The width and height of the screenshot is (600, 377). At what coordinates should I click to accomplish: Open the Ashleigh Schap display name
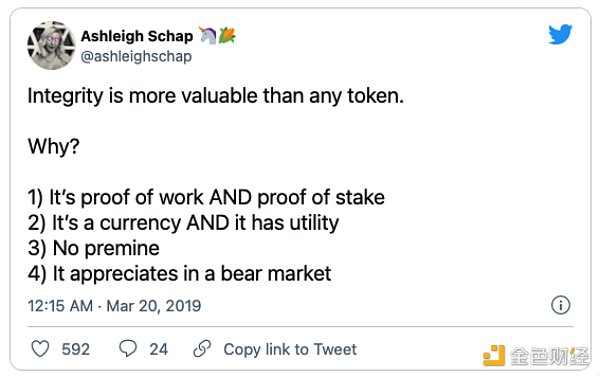click(137, 36)
